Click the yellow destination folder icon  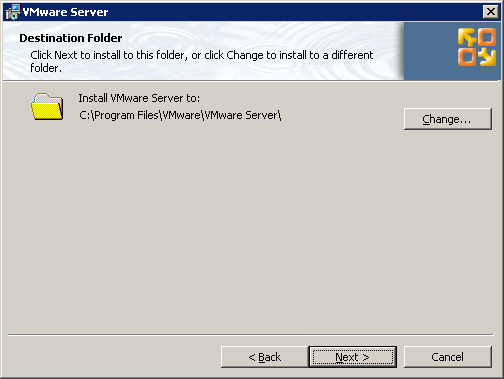pyautogui.click(x=47, y=107)
